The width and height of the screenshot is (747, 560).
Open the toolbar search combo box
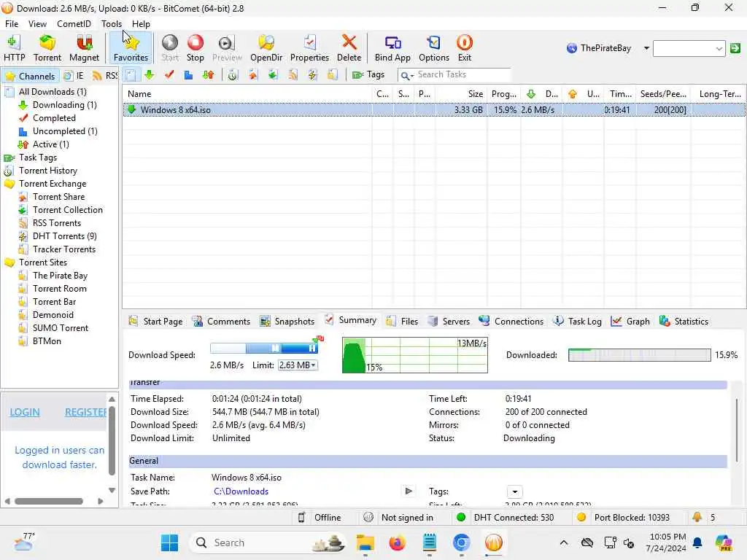[689, 48]
